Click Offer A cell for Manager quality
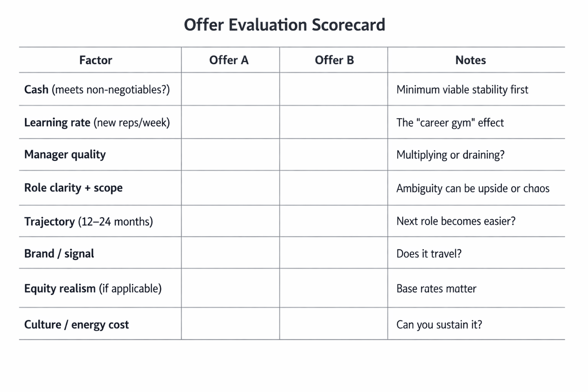 230,154
